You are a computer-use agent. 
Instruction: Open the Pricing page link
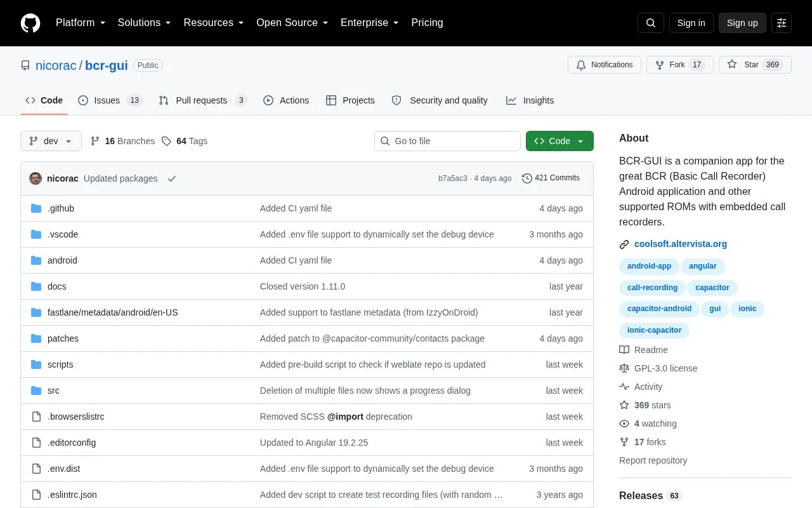(427, 23)
